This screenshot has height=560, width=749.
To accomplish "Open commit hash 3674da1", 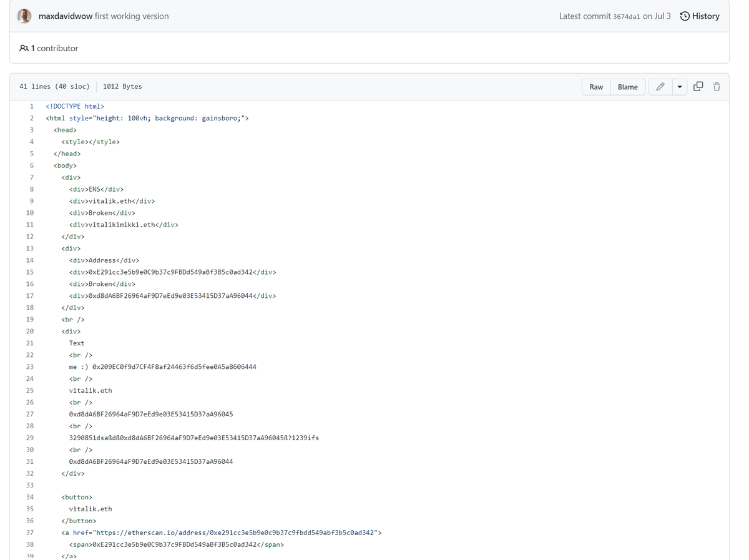I will (627, 16).
